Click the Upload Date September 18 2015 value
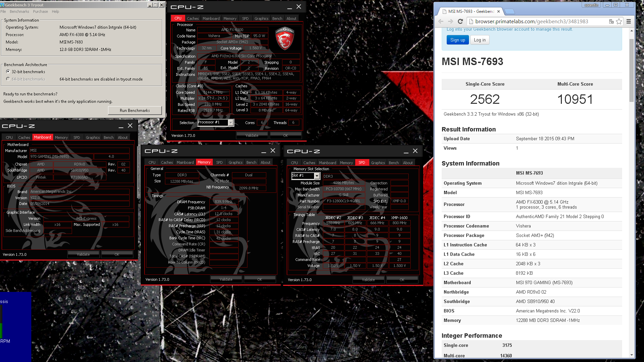This screenshot has height=362, width=644. click(x=545, y=139)
